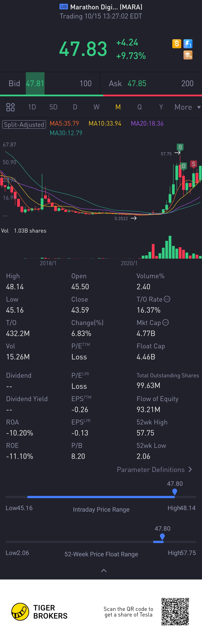
Task: Select the M monthly chart tab
Action: (118, 107)
